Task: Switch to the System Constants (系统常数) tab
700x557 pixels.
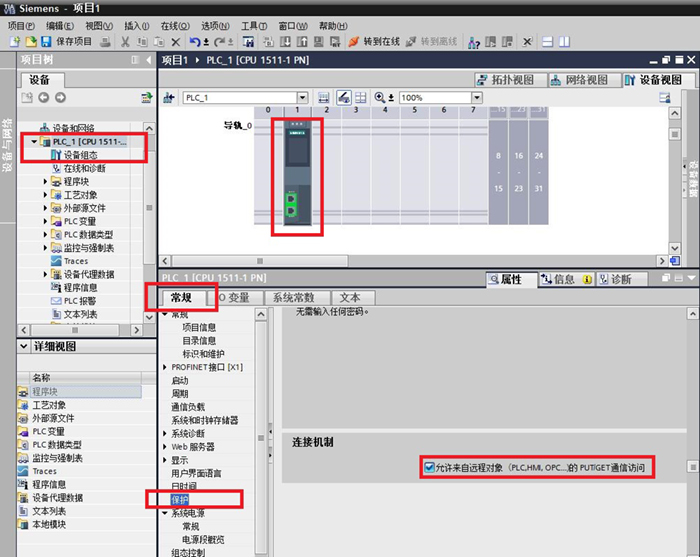Action: [x=294, y=298]
